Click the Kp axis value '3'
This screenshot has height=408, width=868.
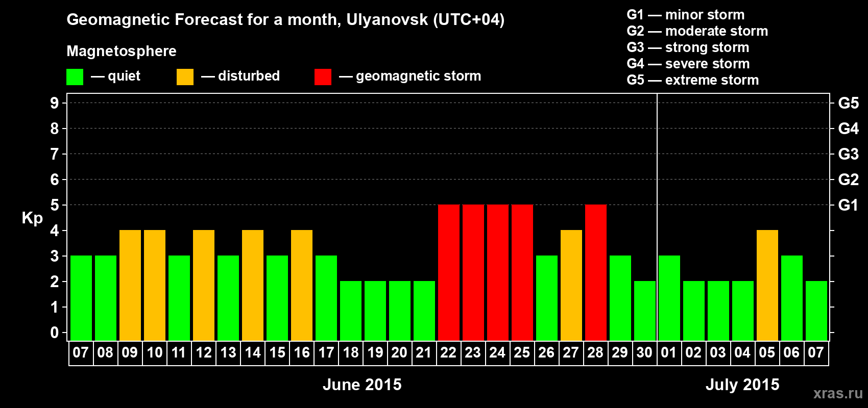coord(55,256)
